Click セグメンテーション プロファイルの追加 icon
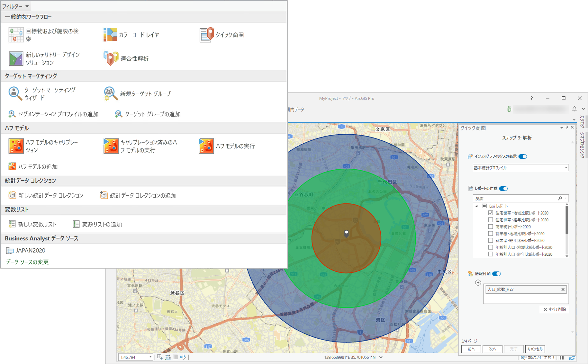588x364 pixels. tap(12, 114)
